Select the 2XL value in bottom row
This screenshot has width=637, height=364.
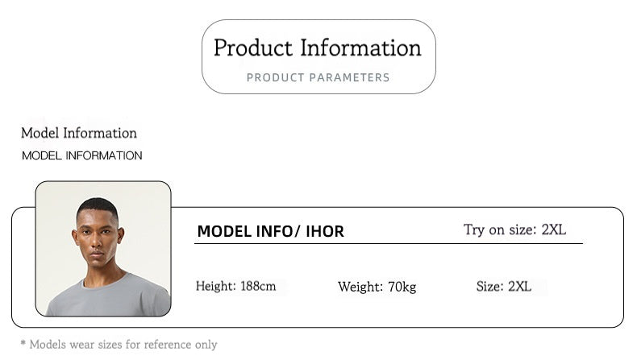click(x=519, y=287)
